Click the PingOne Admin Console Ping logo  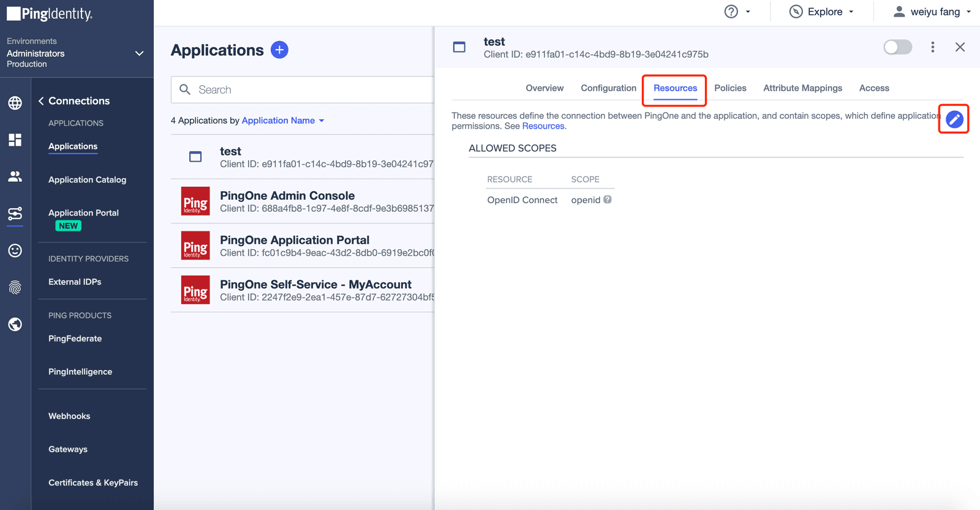click(195, 201)
